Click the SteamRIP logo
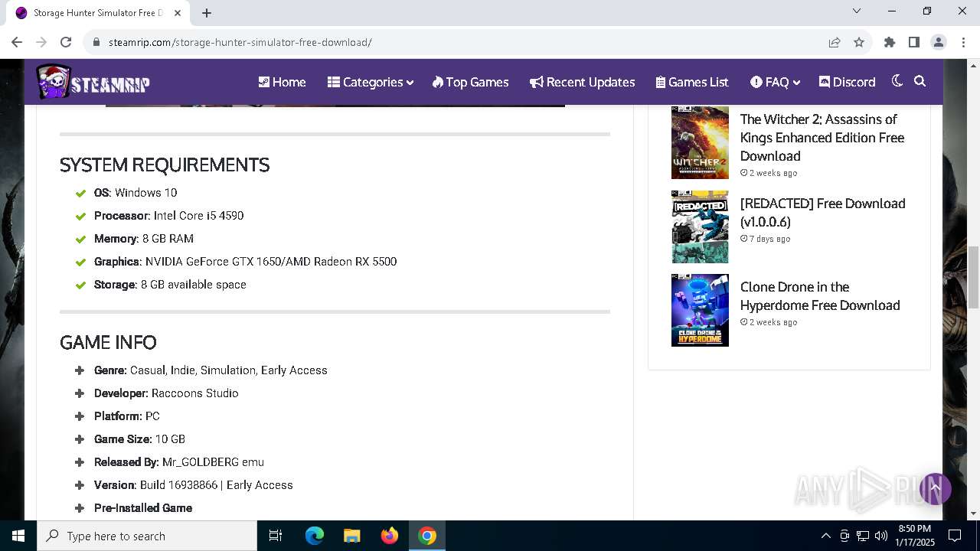This screenshot has height=551, width=980. [x=93, y=82]
